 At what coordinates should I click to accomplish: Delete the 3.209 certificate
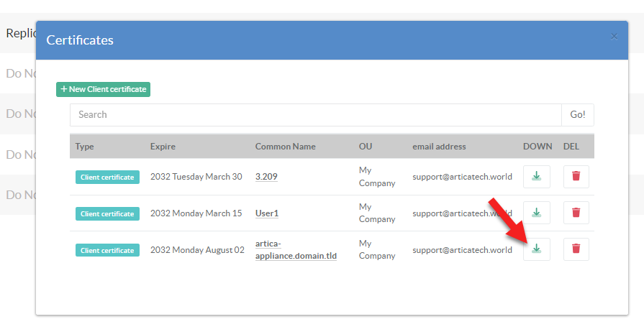576,176
